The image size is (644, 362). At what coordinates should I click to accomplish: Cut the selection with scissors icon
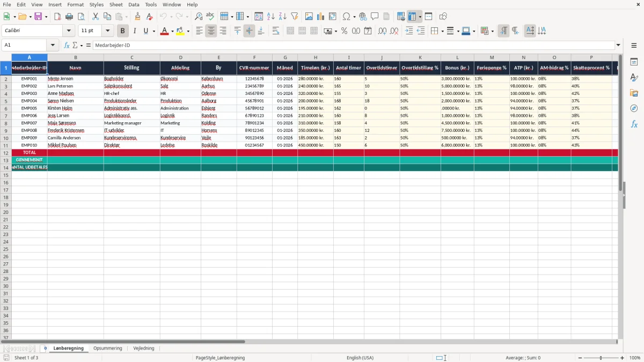point(96,17)
